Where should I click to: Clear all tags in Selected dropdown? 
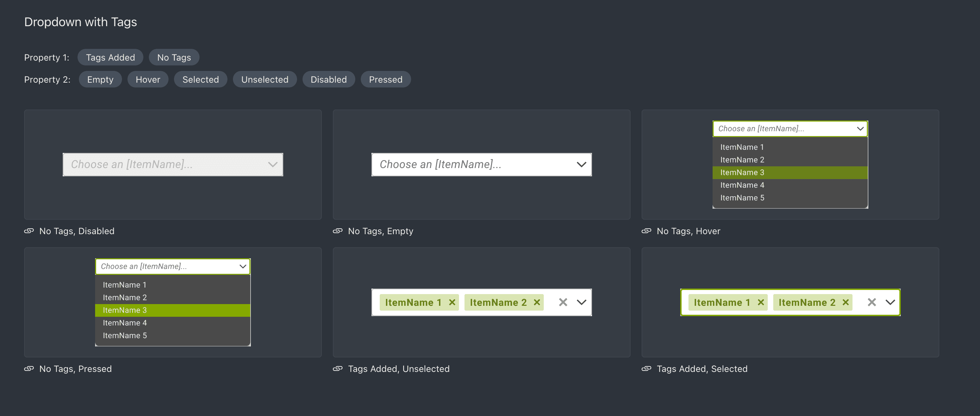pyautogui.click(x=872, y=302)
